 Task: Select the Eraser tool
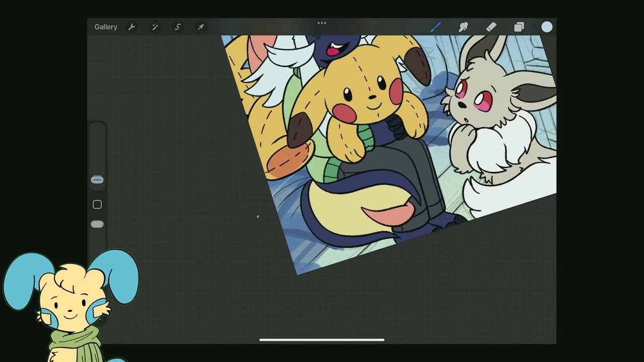coord(491,27)
